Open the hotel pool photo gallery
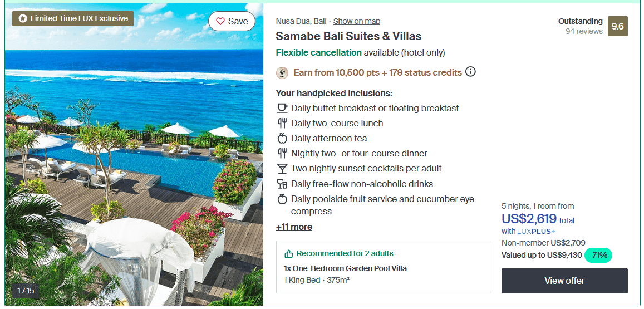 point(134,155)
